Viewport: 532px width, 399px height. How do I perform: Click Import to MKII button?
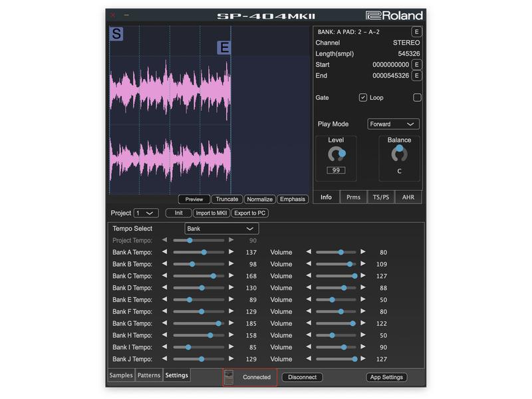point(211,213)
